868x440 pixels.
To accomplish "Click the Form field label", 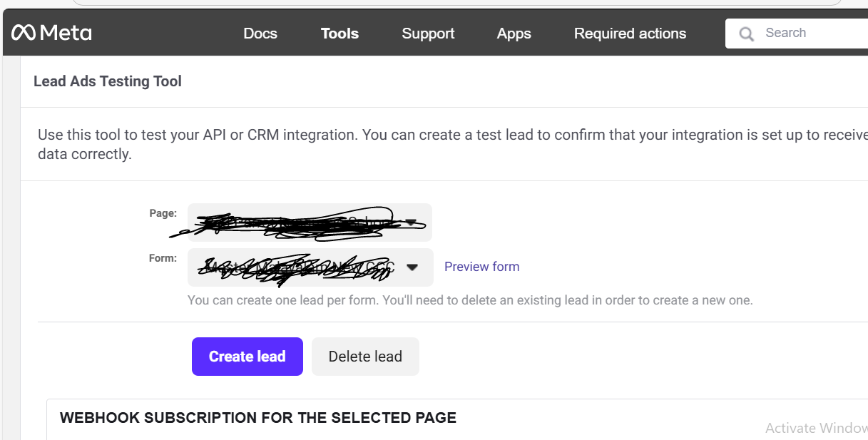I will pos(163,258).
